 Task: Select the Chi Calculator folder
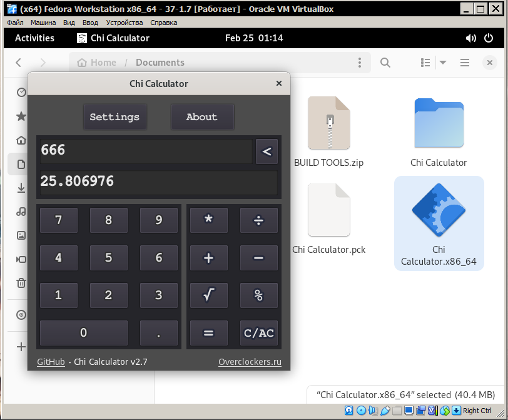439,132
